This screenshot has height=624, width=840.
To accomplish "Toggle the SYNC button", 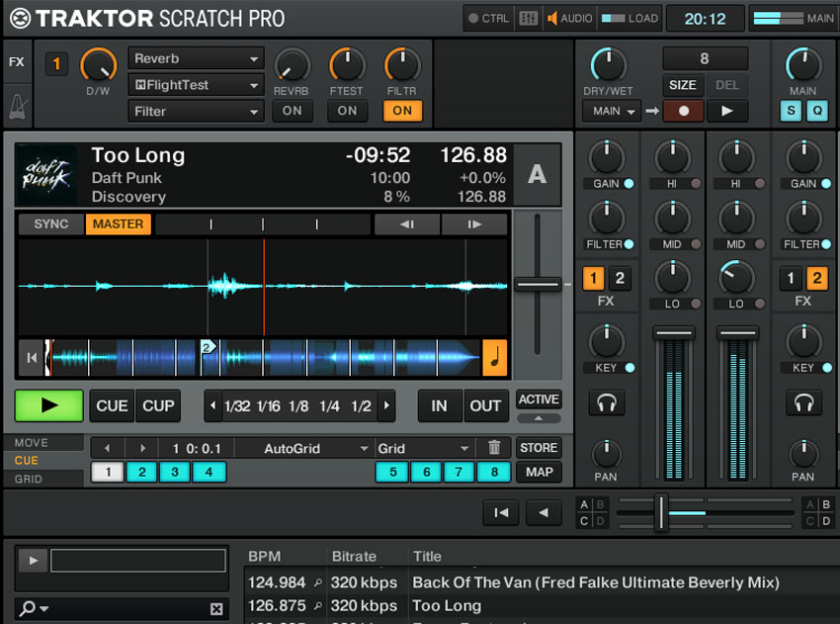I will pyautogui.click(x=51, y=224).
